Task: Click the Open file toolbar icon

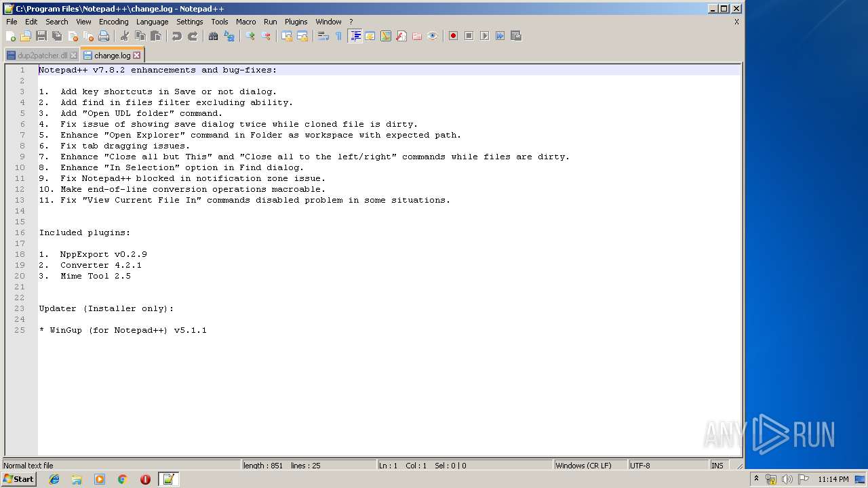Action: (26, 36)
